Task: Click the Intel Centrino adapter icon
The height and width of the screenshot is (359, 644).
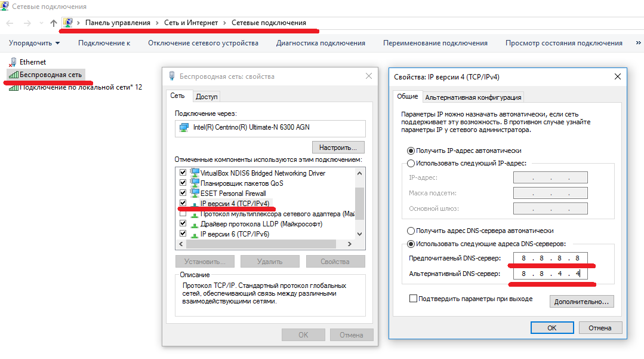Action: pos(184,127)
